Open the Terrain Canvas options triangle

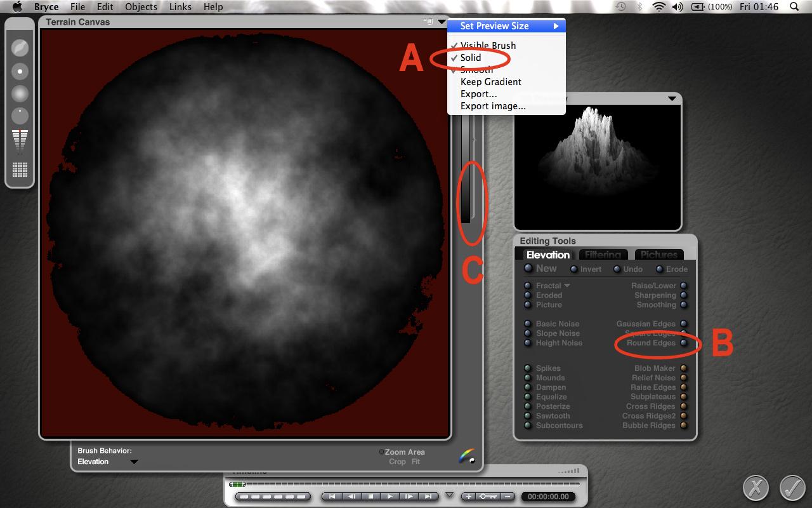point(442,22)
